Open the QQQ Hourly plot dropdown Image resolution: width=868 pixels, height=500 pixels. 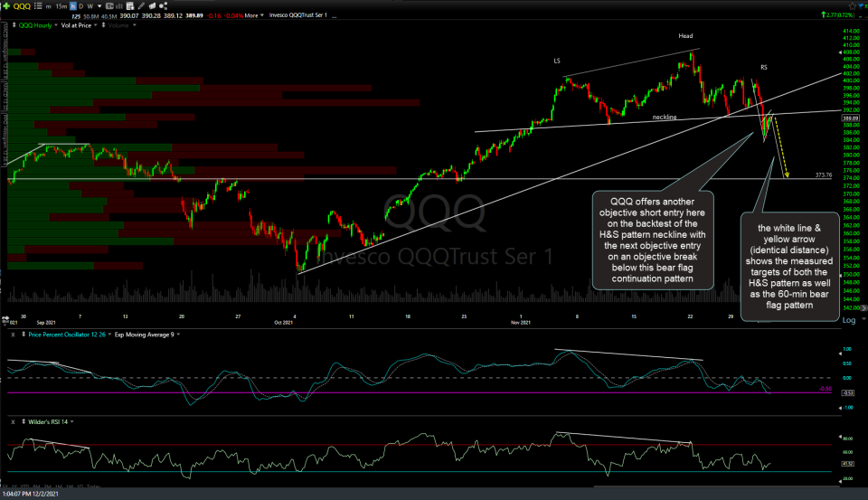56,25
